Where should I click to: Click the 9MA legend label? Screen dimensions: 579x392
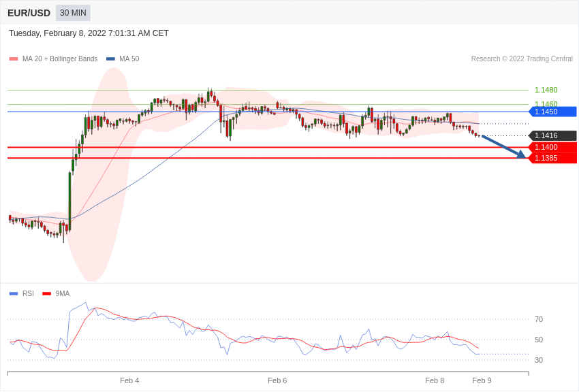(63, 294)
